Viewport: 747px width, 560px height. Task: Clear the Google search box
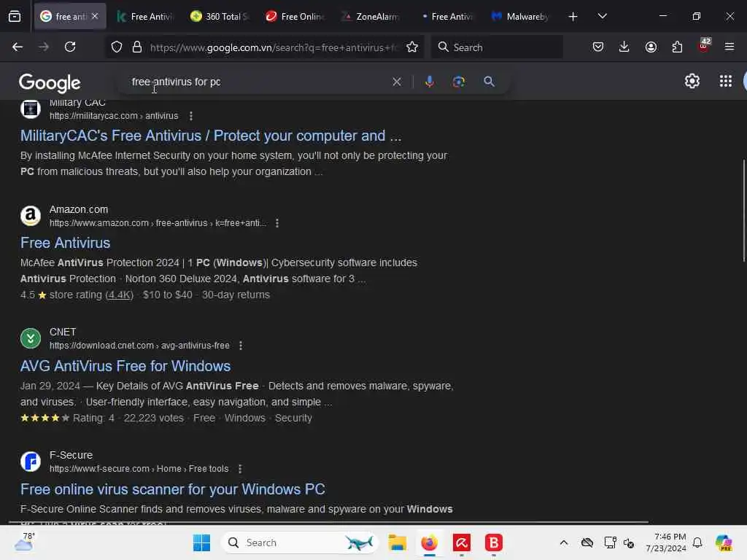click(x=396, y=82)
